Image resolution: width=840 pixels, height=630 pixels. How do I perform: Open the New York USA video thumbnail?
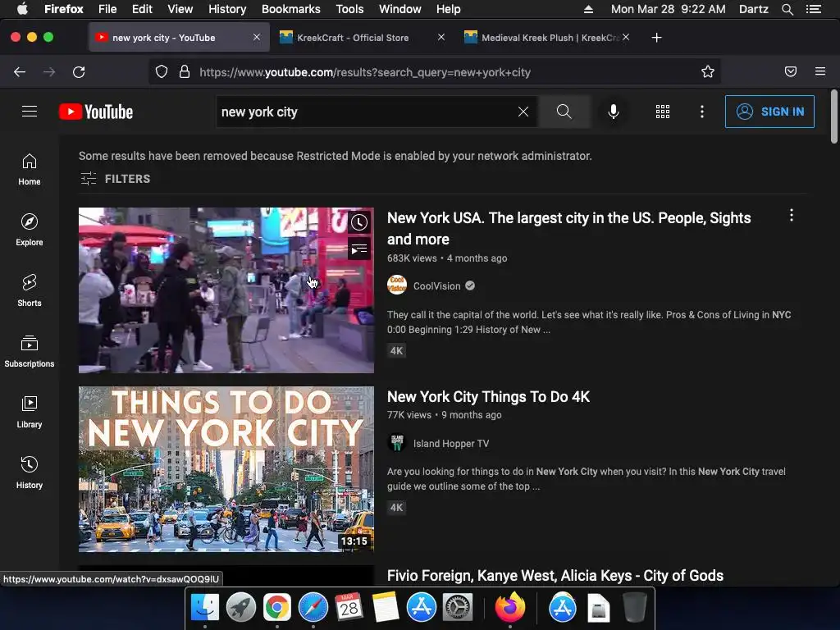tap(226, 290)
